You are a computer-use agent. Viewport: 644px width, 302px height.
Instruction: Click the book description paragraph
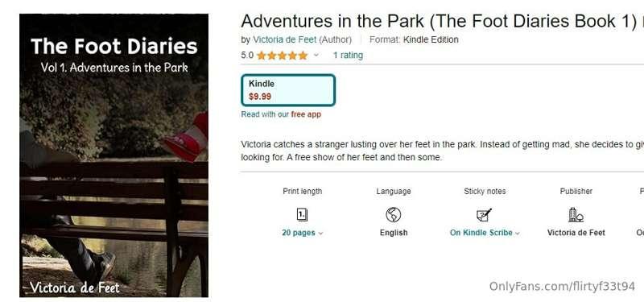[x=442, y=151]
